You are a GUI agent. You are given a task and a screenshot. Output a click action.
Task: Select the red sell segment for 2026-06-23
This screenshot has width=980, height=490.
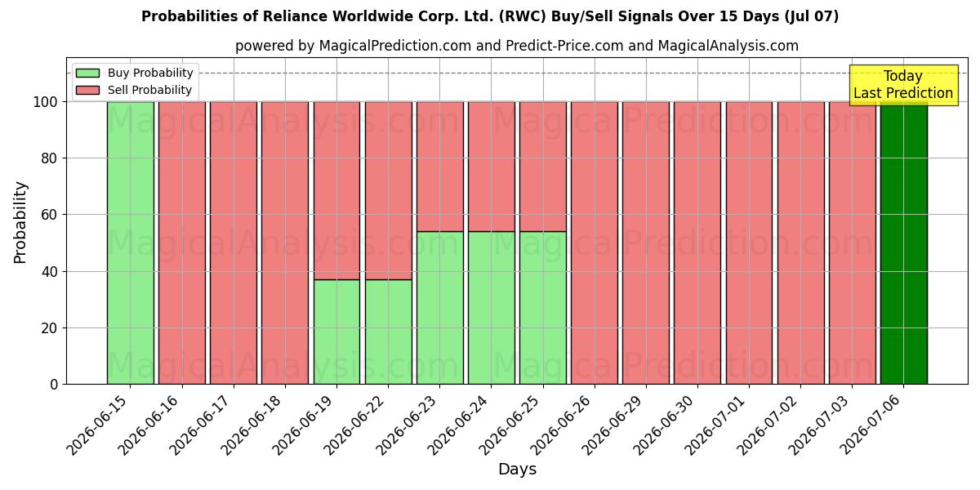[439, 167]
